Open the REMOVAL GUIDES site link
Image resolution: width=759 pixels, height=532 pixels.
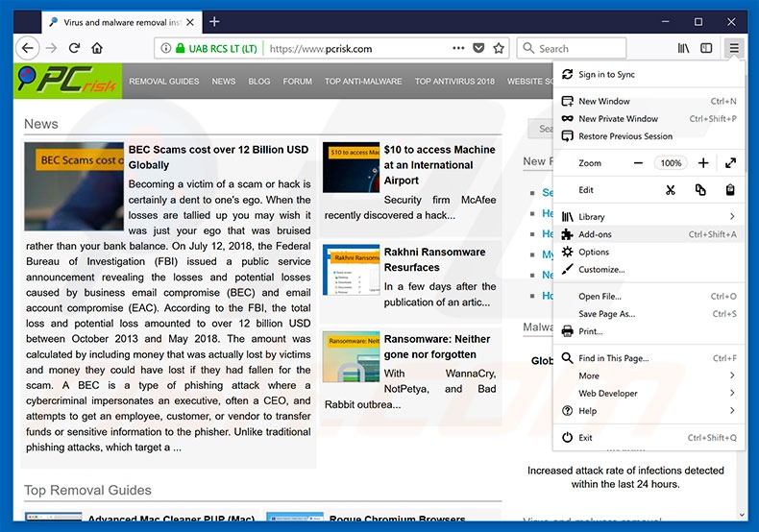[x=164, y=82]
